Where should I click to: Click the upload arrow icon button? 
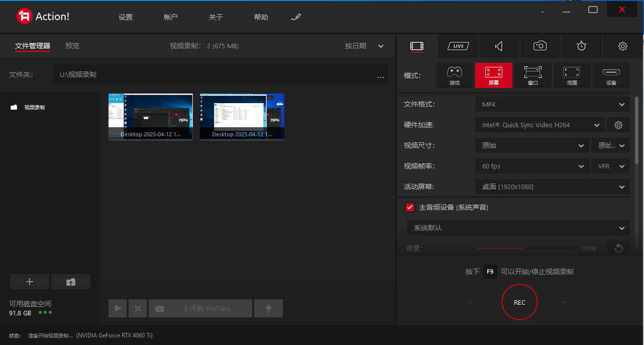tap(268, 308)
